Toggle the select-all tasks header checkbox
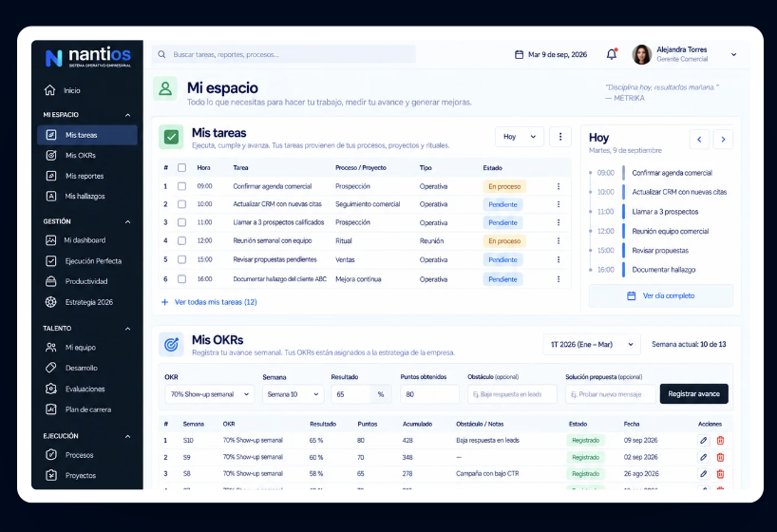The height and width of the screenshot is (532, 777). pyautogui.click(x=181, y=167)
